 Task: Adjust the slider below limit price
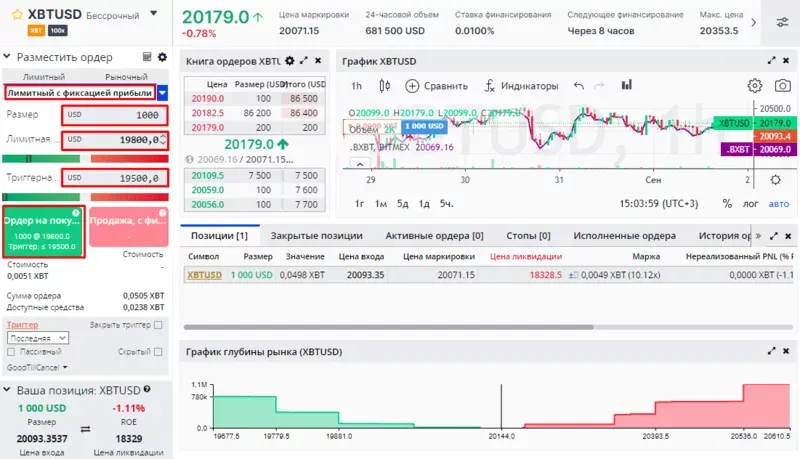click(x=85, y=159)
